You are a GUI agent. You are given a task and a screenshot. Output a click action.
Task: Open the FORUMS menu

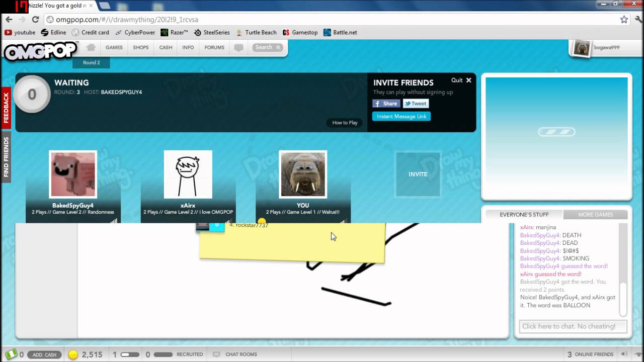coord(214,47)
